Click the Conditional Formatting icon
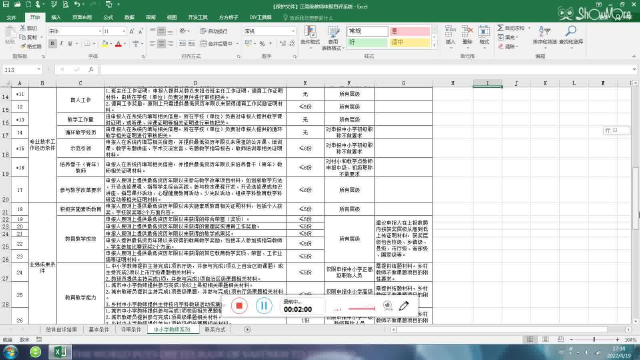The image size is (640, 360). (310, 32)
